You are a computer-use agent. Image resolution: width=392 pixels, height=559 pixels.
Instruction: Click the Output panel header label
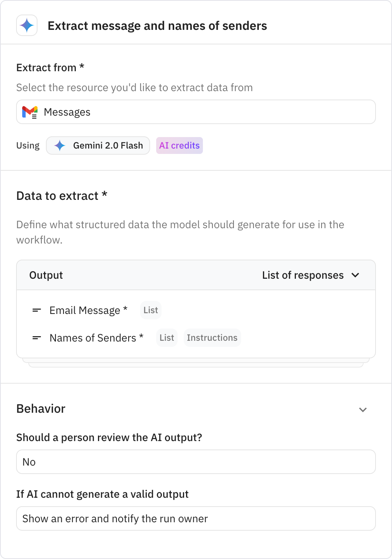[46, 275]
